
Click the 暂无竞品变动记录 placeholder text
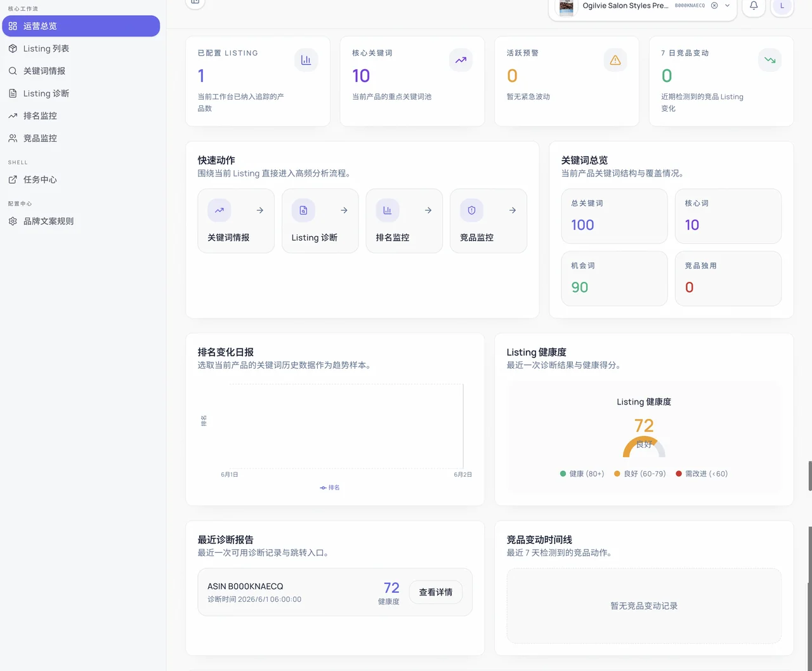point(644,606)
